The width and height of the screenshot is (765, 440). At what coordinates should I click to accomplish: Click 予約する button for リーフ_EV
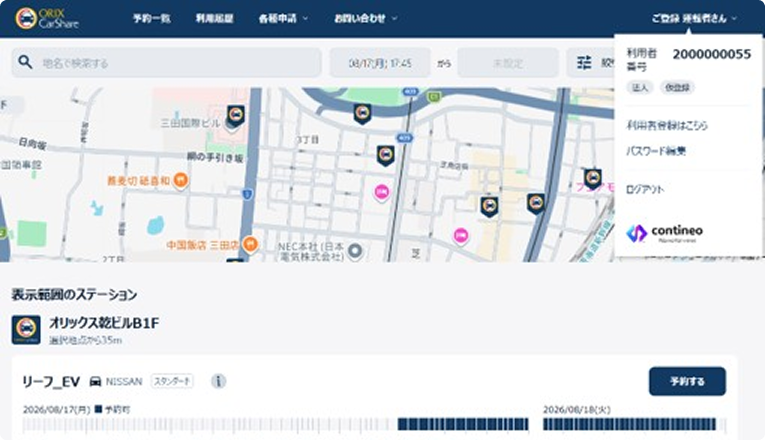pos(687,381)
